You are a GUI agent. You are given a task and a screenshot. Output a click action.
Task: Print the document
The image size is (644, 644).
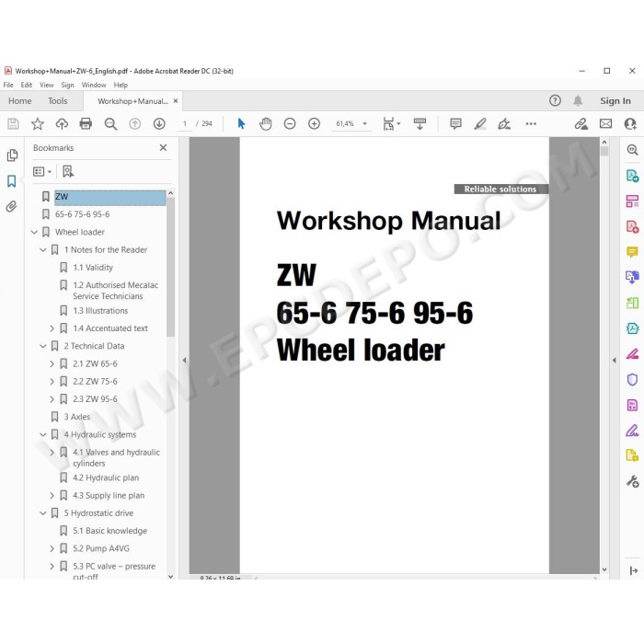tap(86, 123)
